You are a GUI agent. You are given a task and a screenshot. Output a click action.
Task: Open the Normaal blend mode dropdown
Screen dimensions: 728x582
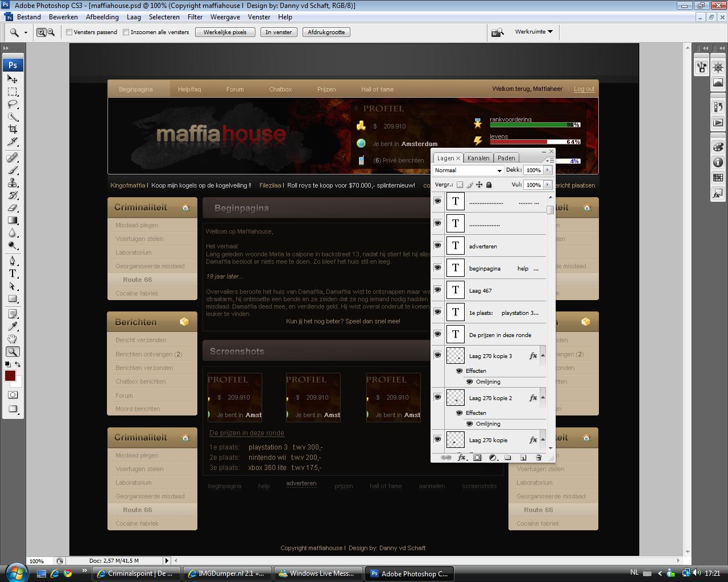[x=468, y=170]
